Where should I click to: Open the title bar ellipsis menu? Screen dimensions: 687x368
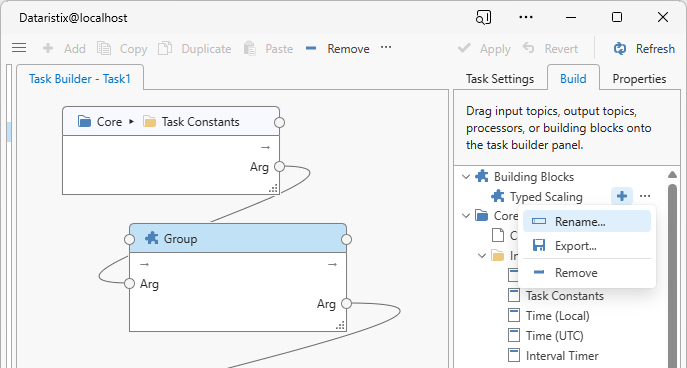click(x=526, y=17)
